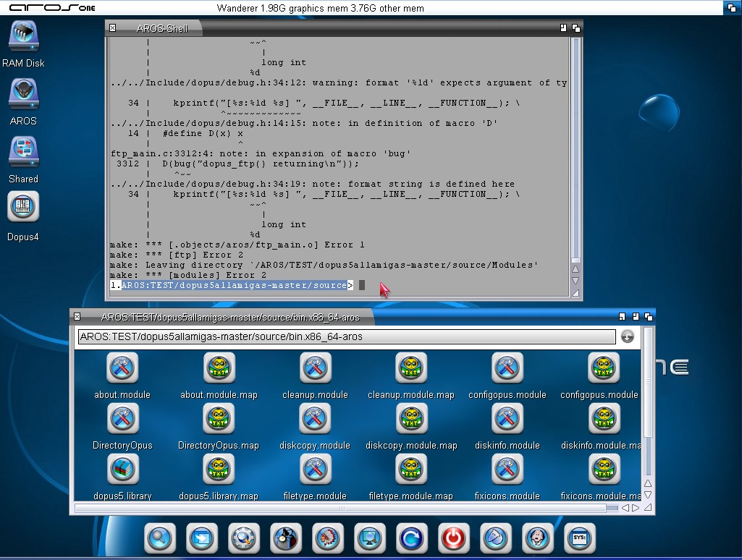Open the native chief head dock icon

pos(328,538)
